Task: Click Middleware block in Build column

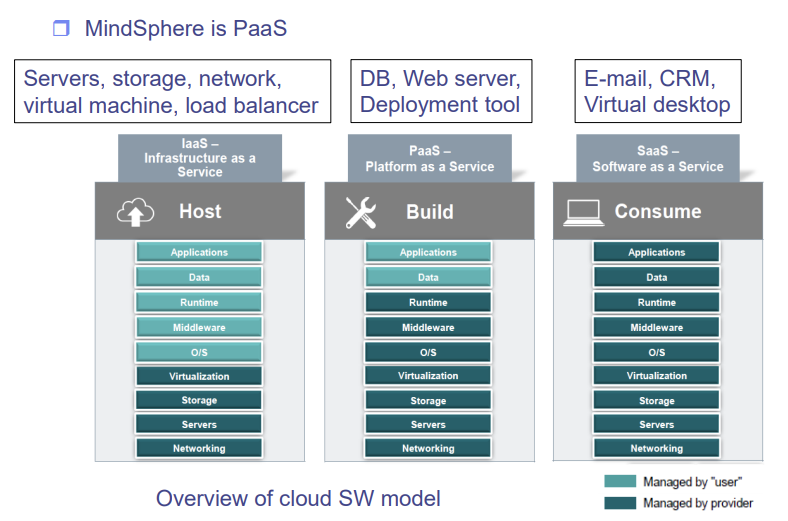Action: point(428,328)
